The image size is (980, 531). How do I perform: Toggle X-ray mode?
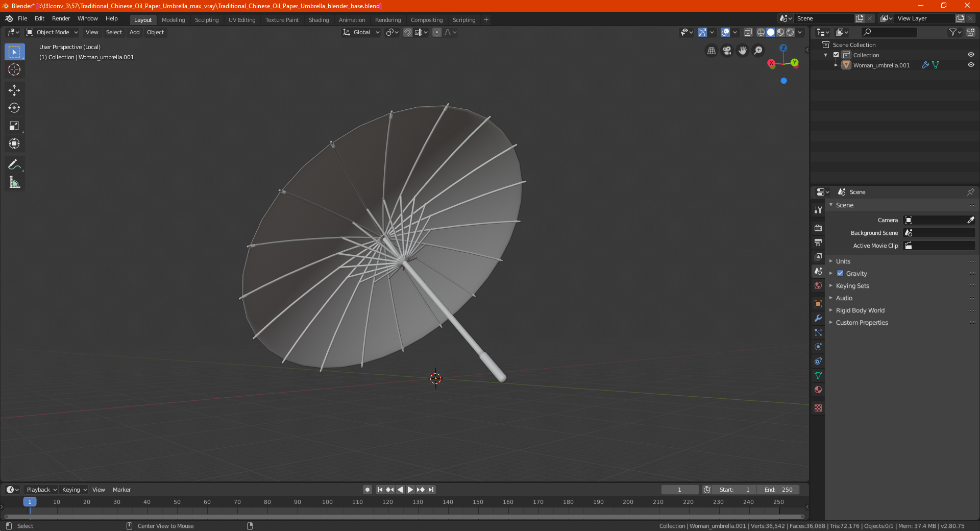748,32
